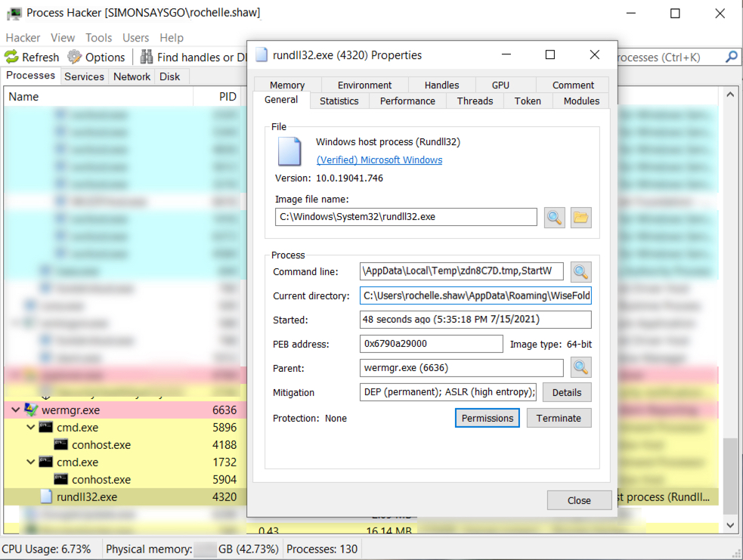Viewport: 743px width, 560px height.
Task: Open Options via the gear icon
Action: 74,57
